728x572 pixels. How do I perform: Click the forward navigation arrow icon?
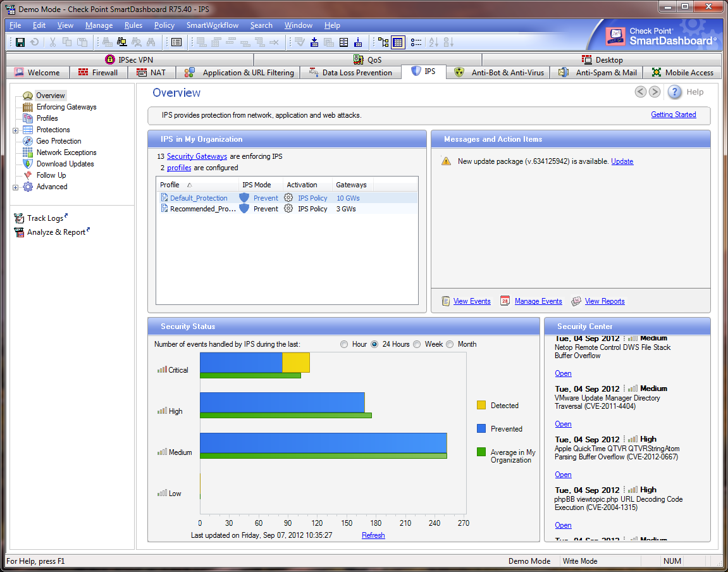coord(655,92)
